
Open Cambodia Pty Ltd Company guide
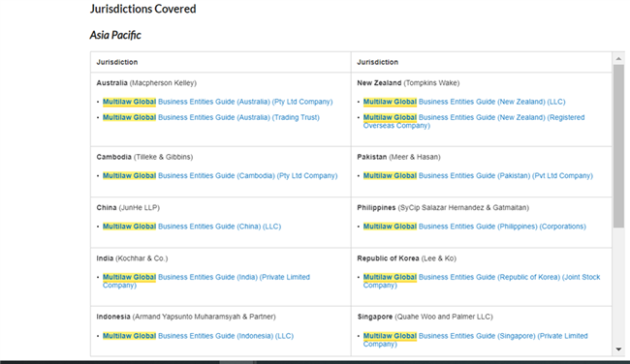(220, 176)
